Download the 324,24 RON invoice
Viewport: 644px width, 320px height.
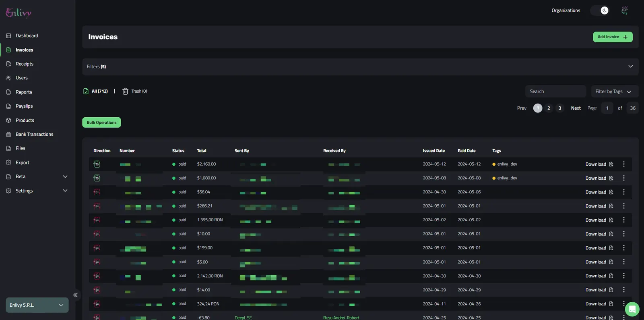click(599, 304)
